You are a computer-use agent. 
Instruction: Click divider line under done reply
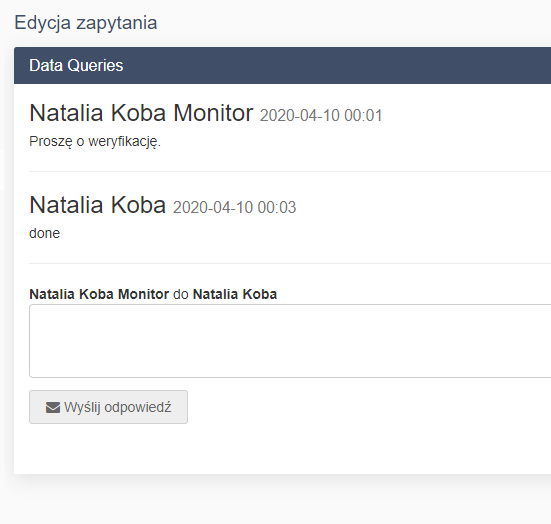tap(290, 263)
